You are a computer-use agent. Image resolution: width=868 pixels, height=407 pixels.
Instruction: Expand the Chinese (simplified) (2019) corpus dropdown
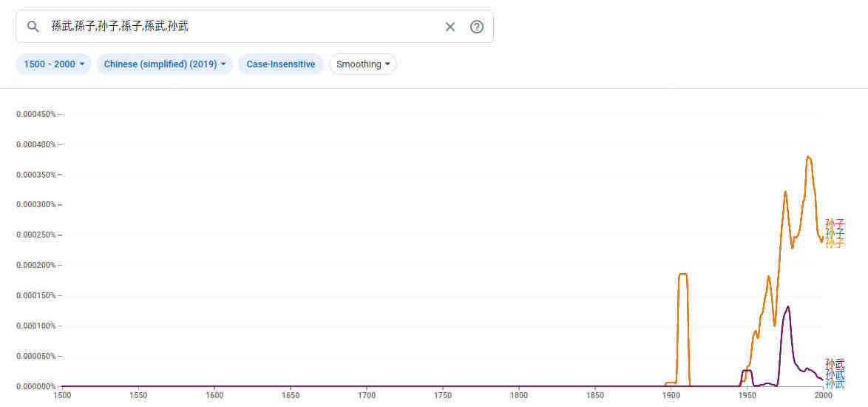[164, 64]
